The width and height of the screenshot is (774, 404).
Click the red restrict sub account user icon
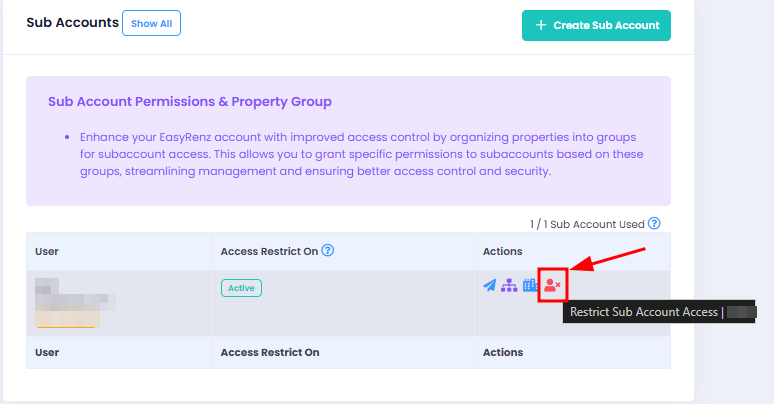(x=552, y=285)
